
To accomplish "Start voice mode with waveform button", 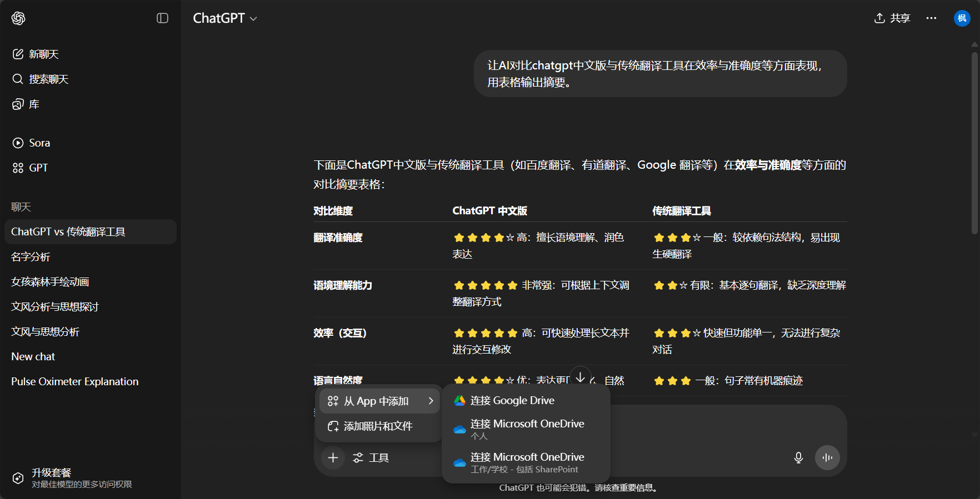I will (x=827, y=458).
